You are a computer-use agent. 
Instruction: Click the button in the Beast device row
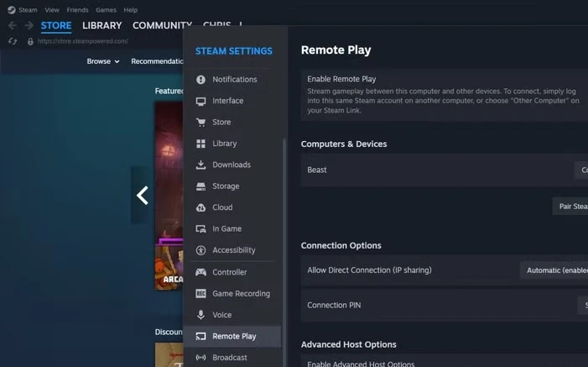click(x=581, y=170)
